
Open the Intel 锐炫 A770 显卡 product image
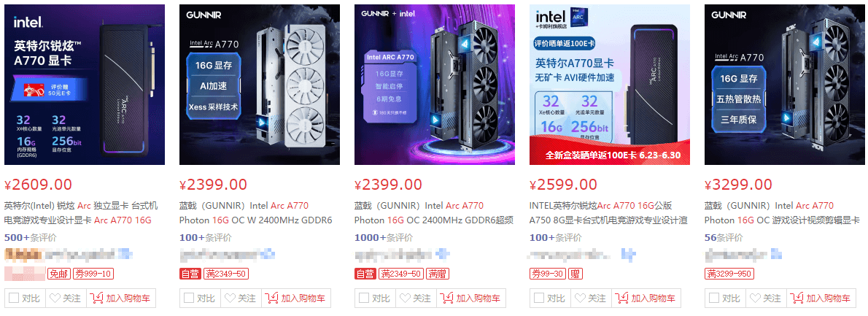[x=84, y=85]
